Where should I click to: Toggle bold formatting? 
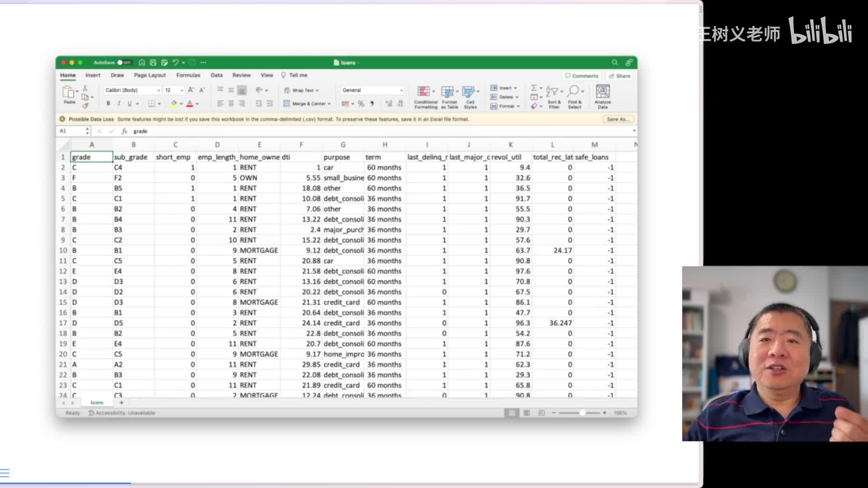coord(108,103)
